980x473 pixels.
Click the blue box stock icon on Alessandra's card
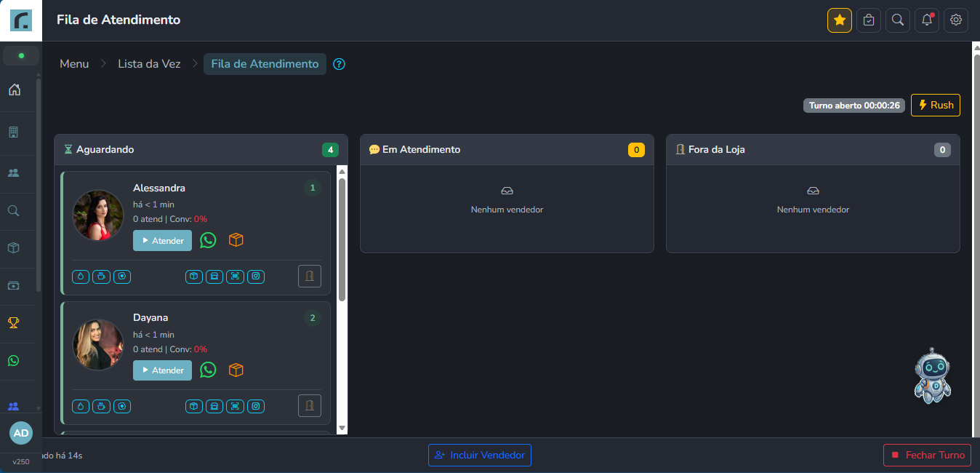194,277
